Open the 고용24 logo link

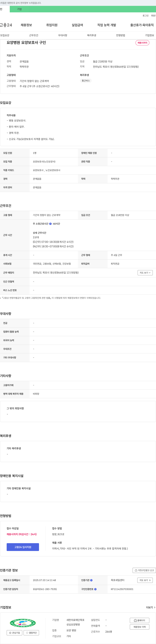[6, 25]
